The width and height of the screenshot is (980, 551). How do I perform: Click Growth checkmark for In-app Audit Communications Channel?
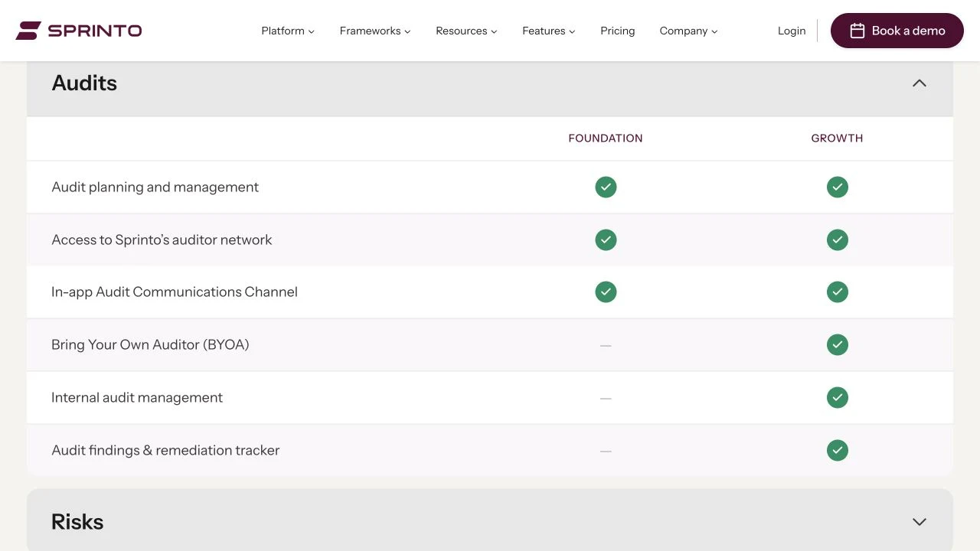838,292
